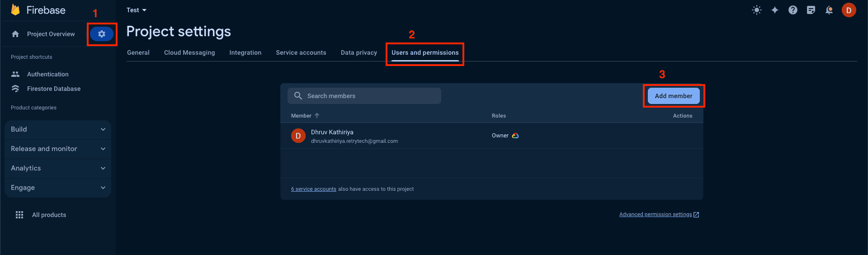Click the Project settings heading
Image resolution: width=868 pixels, height=255 pixels.
click(x=179, y=31)
